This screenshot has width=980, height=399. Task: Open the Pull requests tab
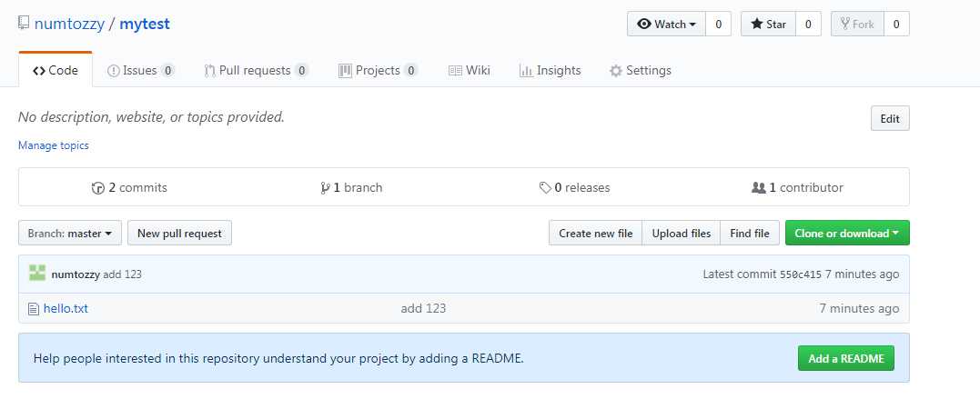pyautogui.click(x=257, y=71)
